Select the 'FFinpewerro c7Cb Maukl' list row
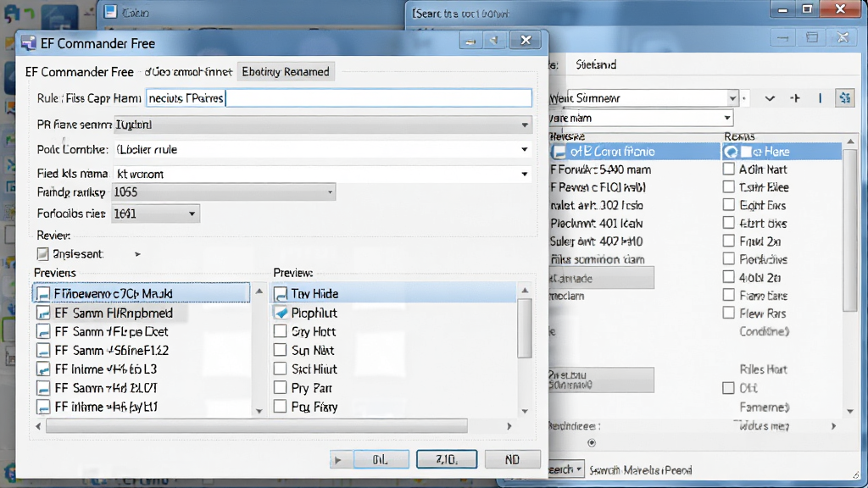 (x=142, y=293)
